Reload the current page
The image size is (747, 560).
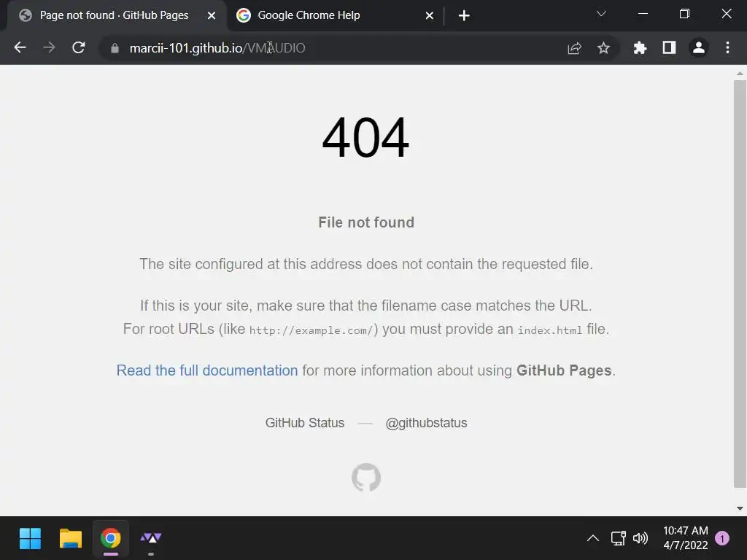(x=79, y=47)
